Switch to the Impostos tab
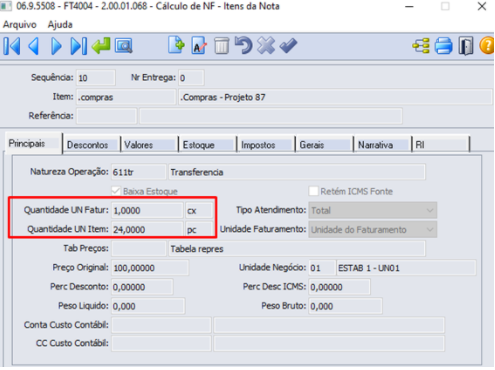This screenshot has width=495, height=370. [x=266, y=145]
